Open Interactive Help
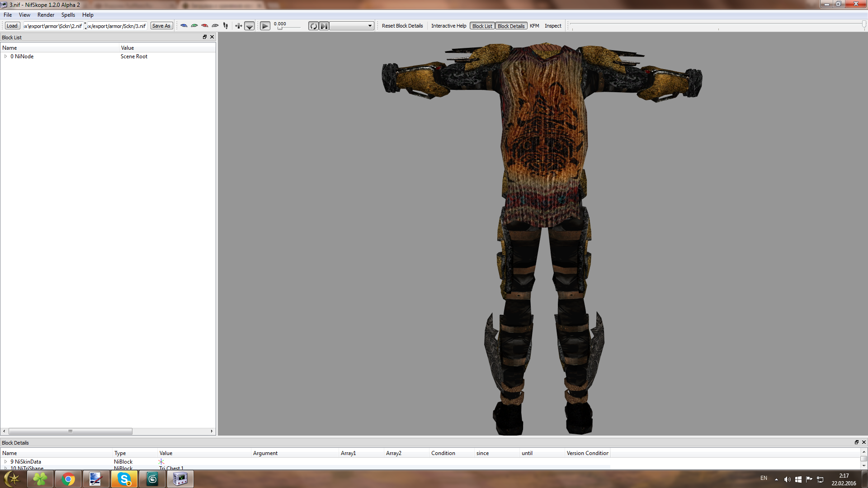 coord(448,26)
